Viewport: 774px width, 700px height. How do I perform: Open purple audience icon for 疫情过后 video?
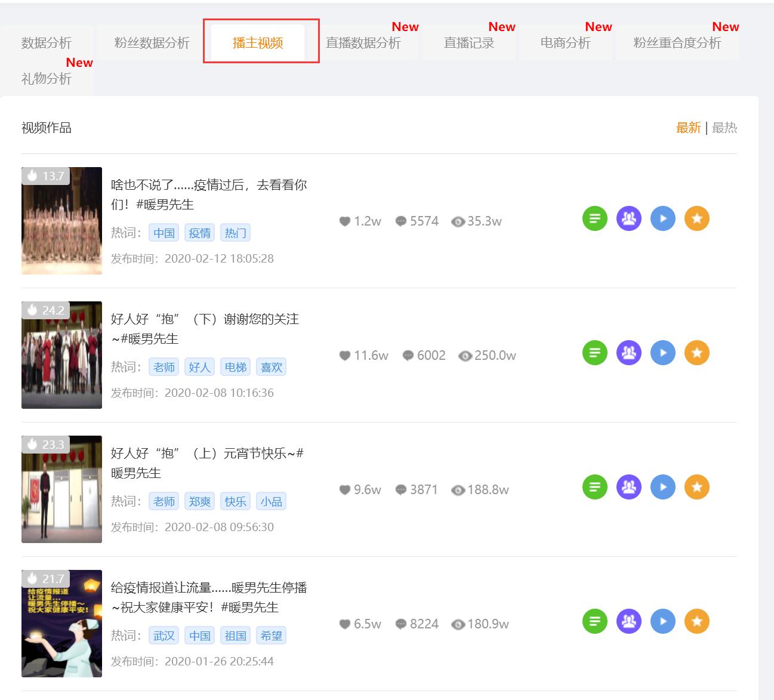point(628,218)
